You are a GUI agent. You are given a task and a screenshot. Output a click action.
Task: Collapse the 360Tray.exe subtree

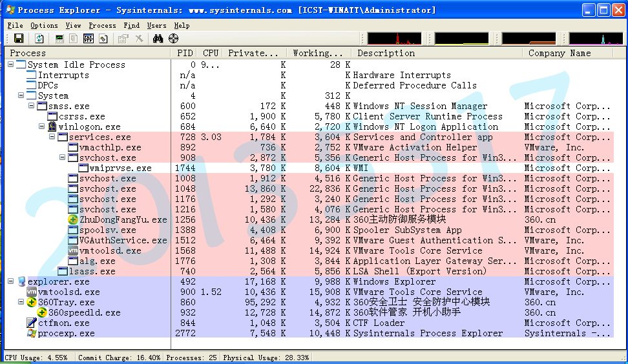pos(21,302)
